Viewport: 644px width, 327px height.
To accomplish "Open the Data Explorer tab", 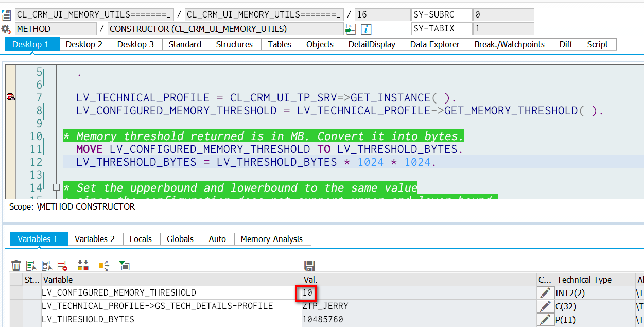I will coord(435,44).
